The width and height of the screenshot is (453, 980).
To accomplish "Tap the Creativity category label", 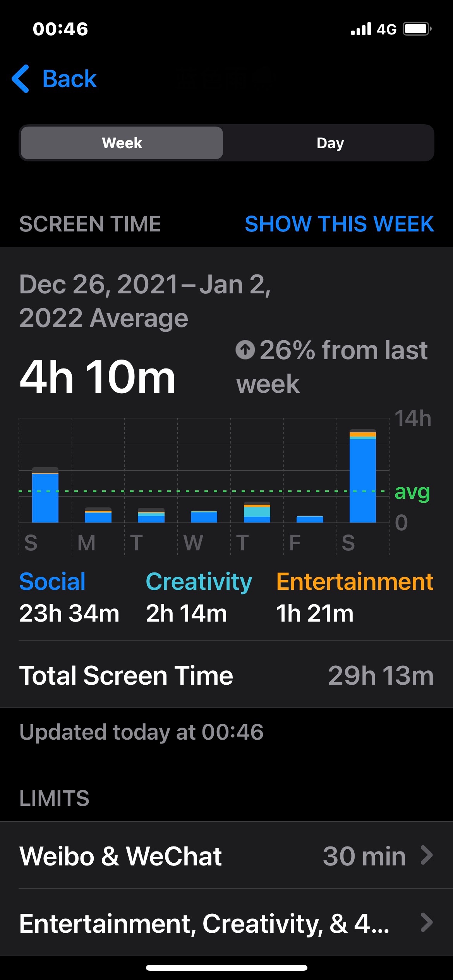I will point(199,581).
